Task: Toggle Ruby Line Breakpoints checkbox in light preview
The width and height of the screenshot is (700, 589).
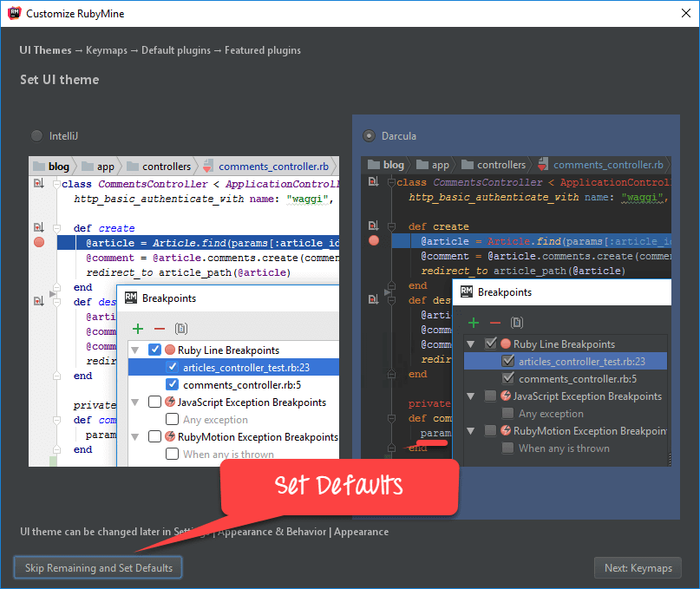Action: click(154, 350)
